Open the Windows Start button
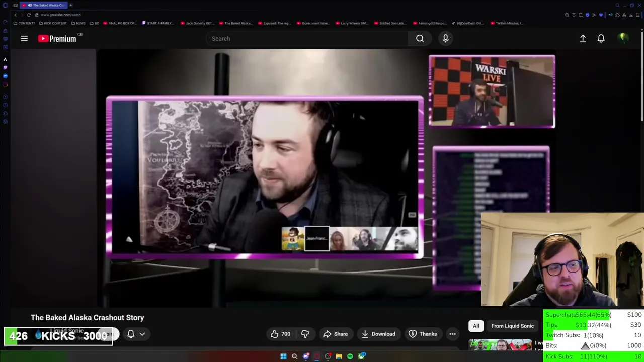 pos(283,356)
